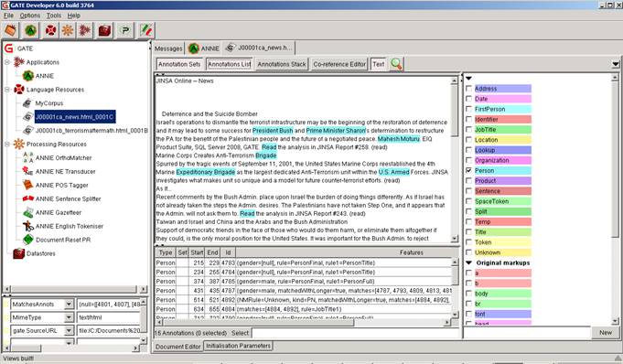Collapse the Language Resources tree node

(7, 90)
